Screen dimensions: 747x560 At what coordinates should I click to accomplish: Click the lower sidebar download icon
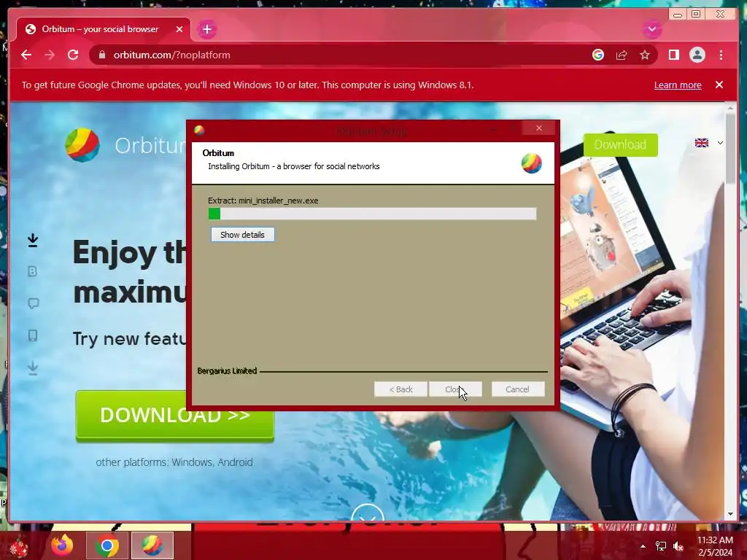(33, 368)
